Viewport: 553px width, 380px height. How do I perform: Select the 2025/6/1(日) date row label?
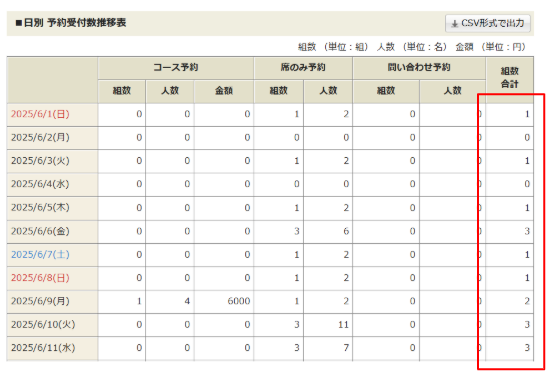pos(40,114)
